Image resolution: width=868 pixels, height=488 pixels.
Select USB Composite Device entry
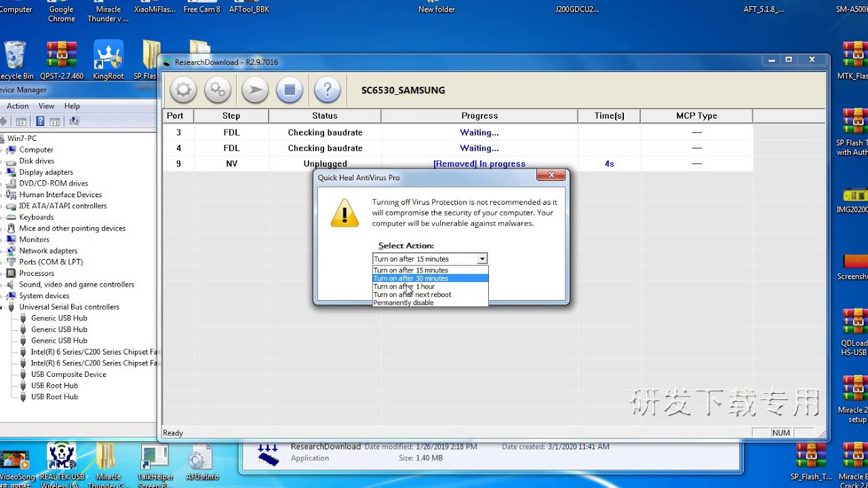click(x=68, y=374)
